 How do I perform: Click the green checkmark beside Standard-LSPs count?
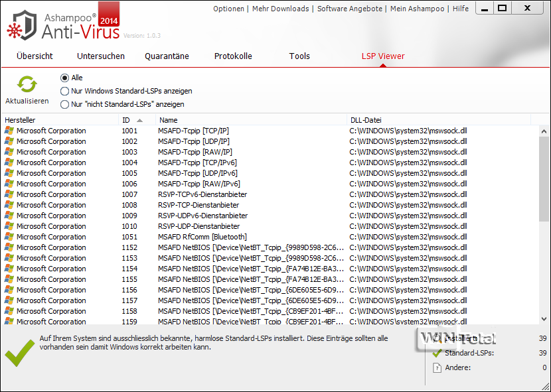(x=437, y=353)
